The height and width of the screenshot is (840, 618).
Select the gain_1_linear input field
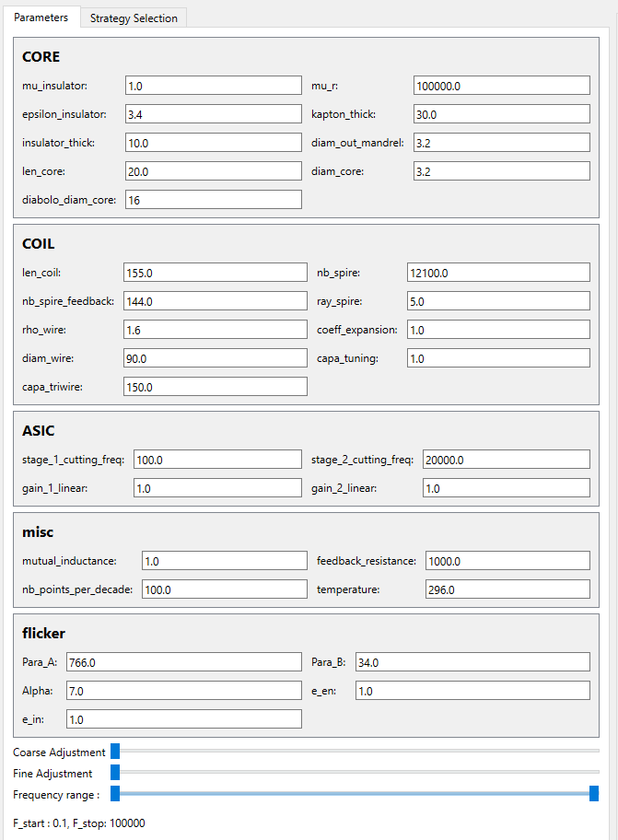(x=217, y=488)
